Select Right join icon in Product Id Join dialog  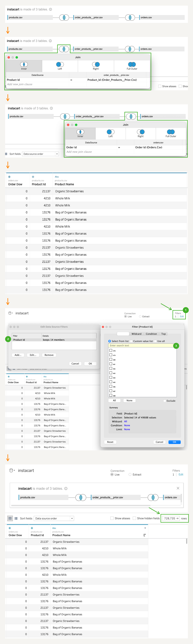point(96,65)
